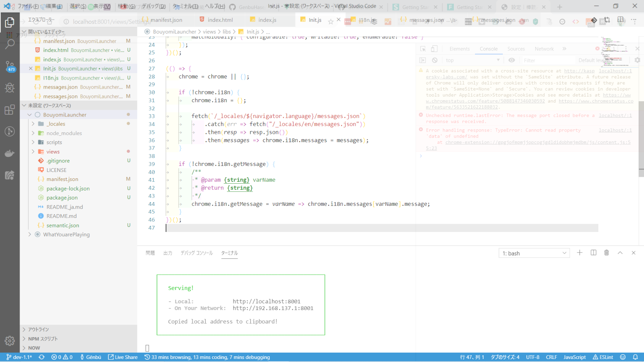Kill terminal with trash icon
The image size is (644, 362).
607,253
